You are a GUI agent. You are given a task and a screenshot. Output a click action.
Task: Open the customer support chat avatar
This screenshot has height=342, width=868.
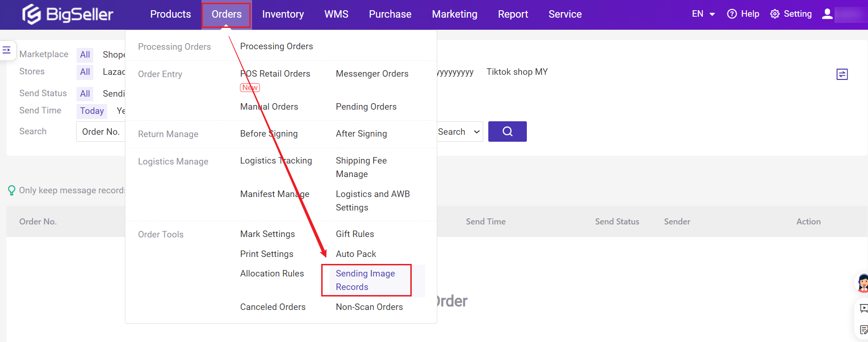coord(862,283)
